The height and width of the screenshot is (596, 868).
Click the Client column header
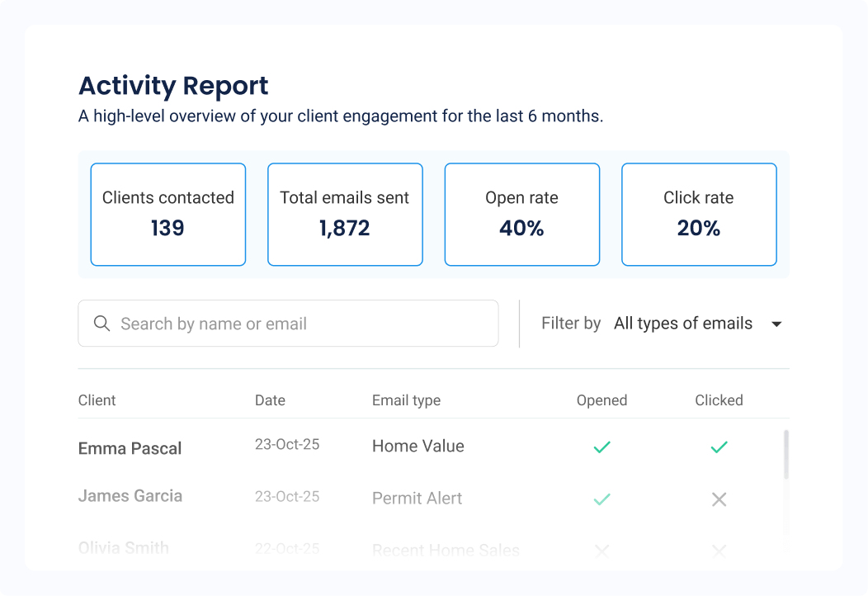pos(97,400)
